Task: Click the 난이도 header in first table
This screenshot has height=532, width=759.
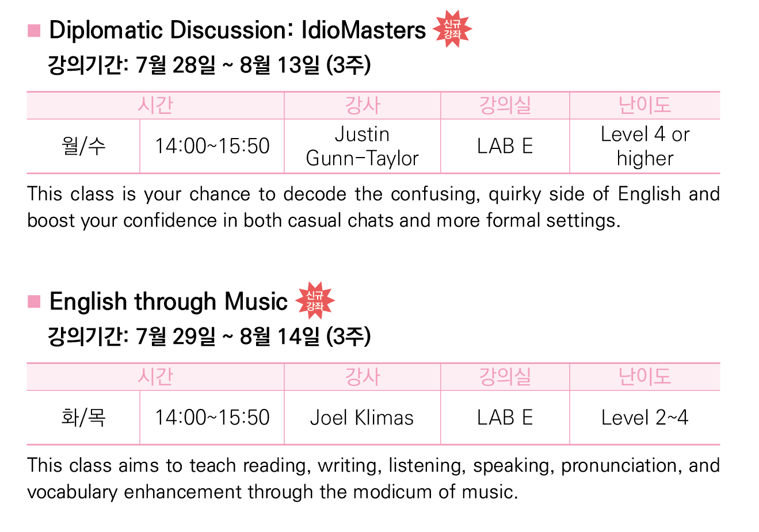Action: click(x=645, y=105)
